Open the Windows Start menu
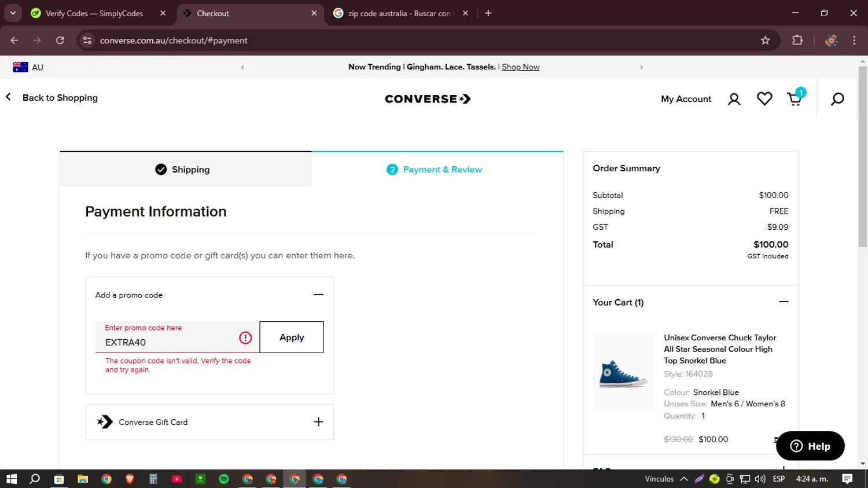The height and width of the screenshot is (488, 868). point(12,479)
